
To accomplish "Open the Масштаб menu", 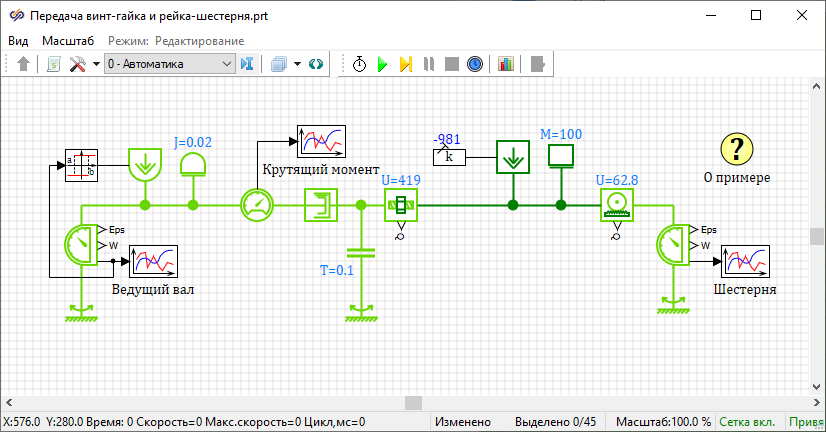I will click(x=68, y=41).
